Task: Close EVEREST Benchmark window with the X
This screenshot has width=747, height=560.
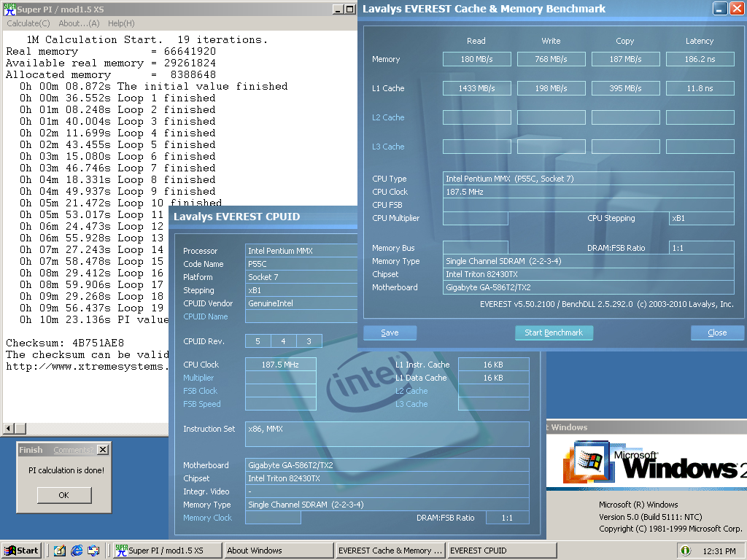Action: coord(737,8)
